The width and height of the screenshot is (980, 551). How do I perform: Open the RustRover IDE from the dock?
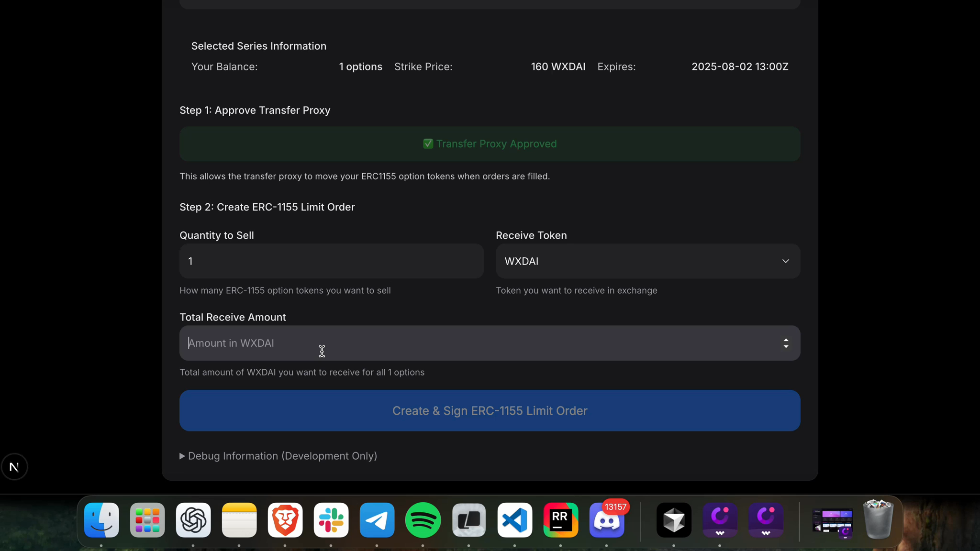560,520
